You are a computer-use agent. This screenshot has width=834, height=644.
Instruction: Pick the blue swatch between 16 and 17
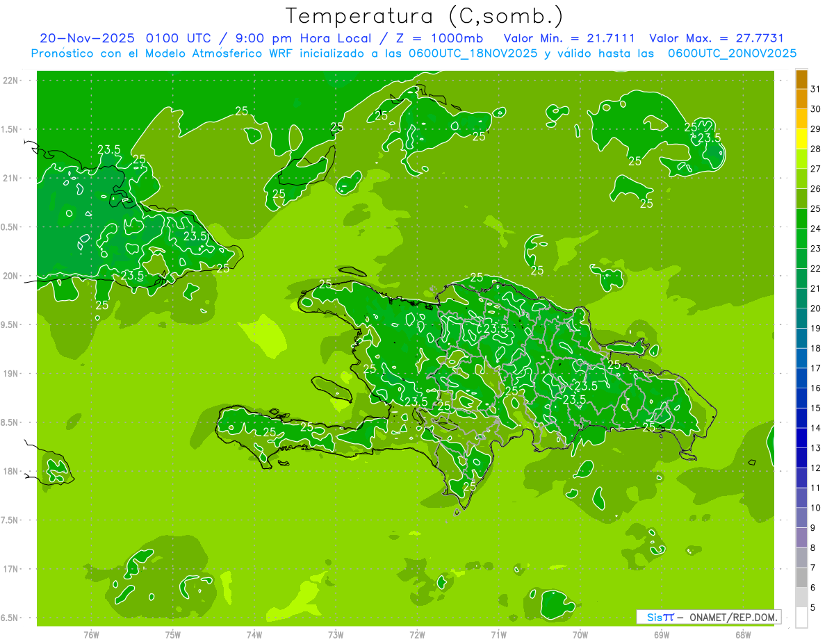(x=801, y=378)
